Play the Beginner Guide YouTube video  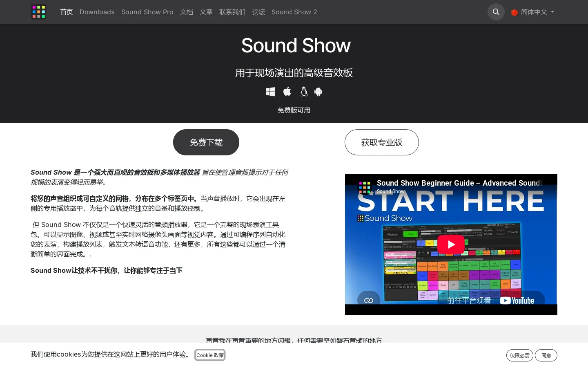pos(451,244)
